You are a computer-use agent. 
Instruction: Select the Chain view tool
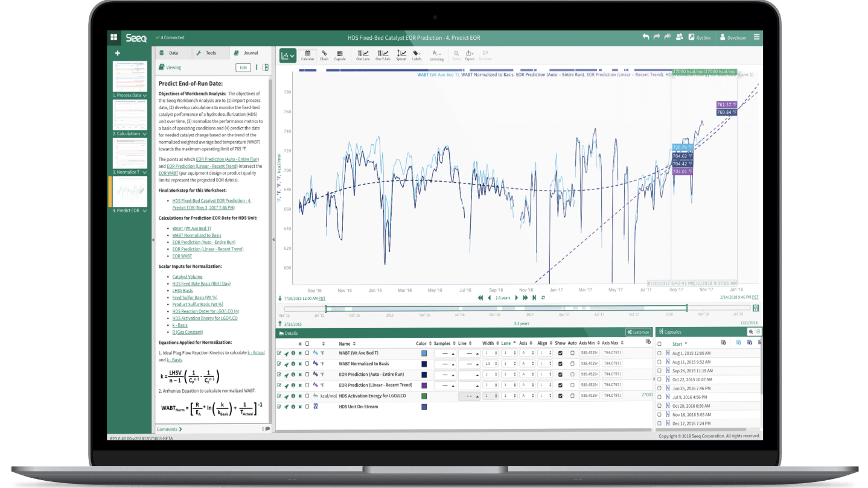(x=324, y=55)
